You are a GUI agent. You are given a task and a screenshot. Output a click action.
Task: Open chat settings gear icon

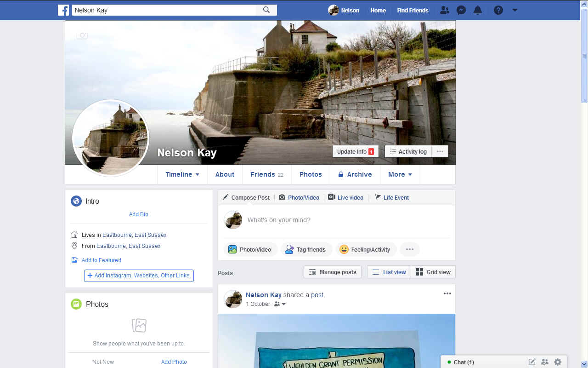pos(558,362)
